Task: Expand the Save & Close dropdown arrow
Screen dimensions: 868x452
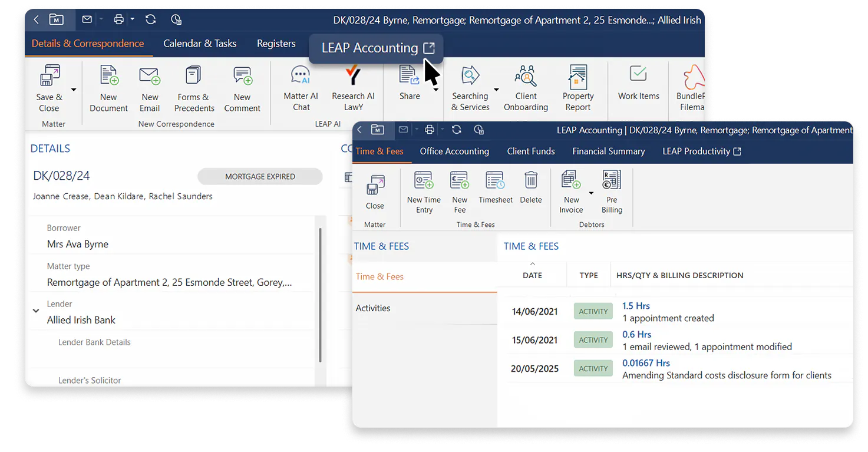Action: click(74, 90)
